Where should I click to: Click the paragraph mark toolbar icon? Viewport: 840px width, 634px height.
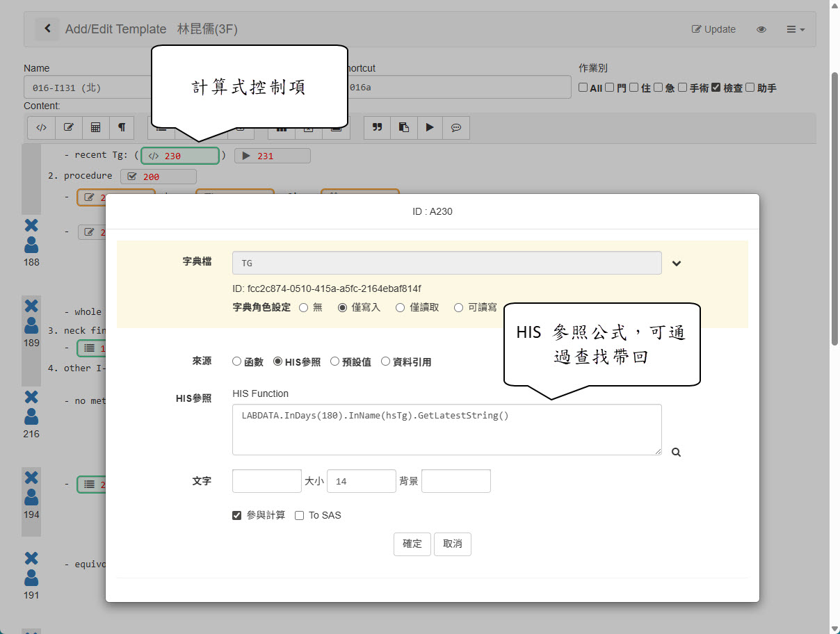coord(122,128)
